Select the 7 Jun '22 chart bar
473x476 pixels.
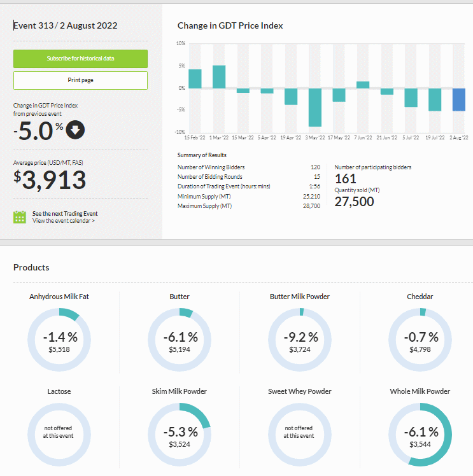tap(363, 85)
